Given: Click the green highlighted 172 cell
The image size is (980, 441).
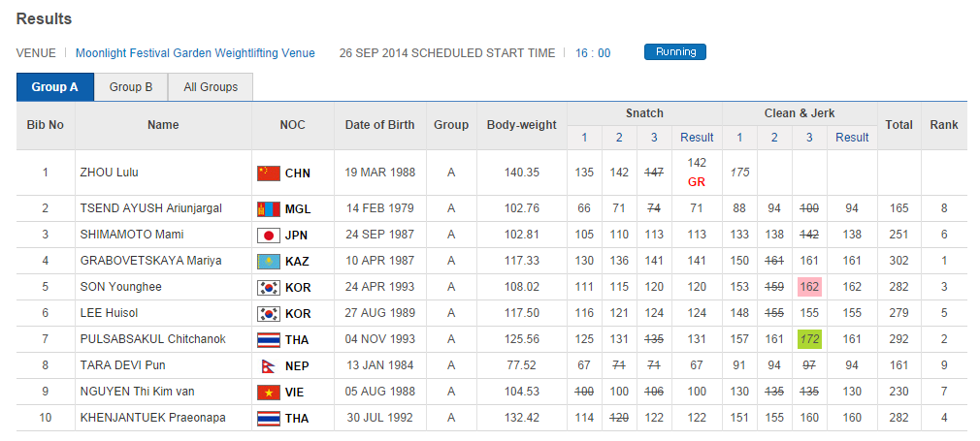Looking at the screenshot, I should point(810,339).
